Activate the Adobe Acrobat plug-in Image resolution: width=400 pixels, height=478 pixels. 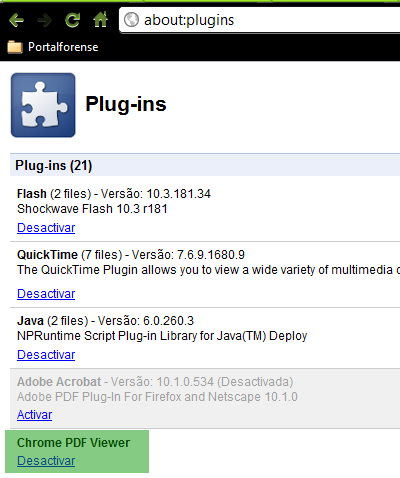click(x=35, y=415)
